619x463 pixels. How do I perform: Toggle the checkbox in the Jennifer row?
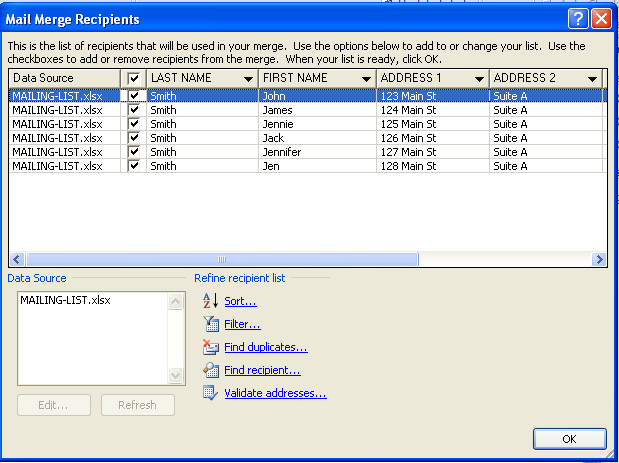pyautogui.click(x=135, y=152)
